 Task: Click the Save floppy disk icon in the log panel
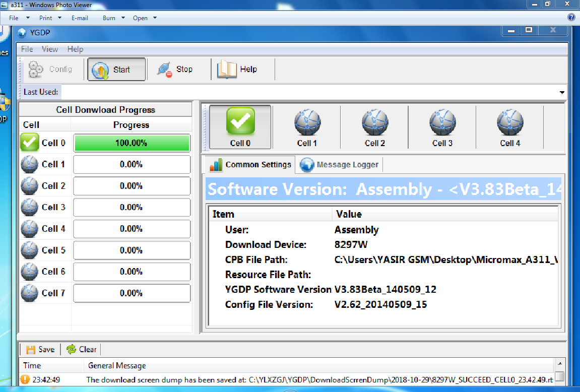coord(31,350)
